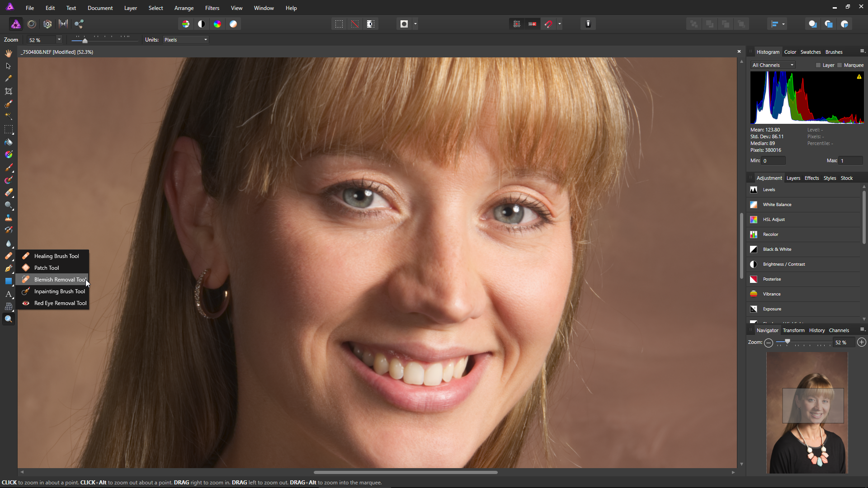Switch to the Liquify Persona icon
This screenshot has height=488, width=868.
pos(32,24)
